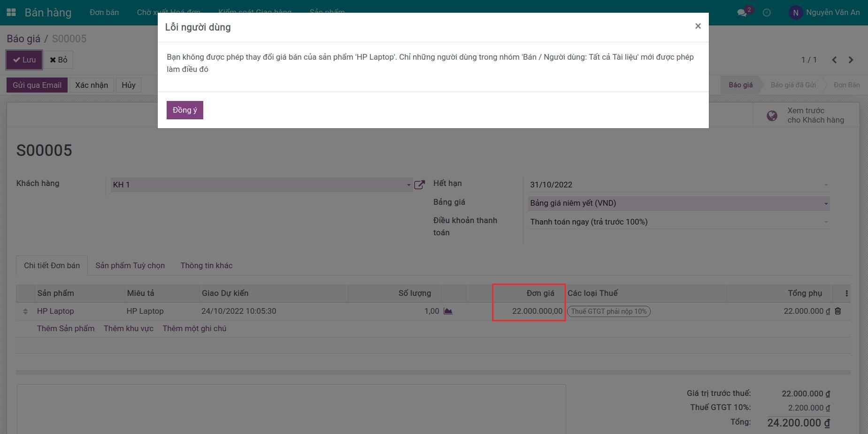Screen dimensions: 868x434
Task: Expand the Khách hàng dropdown
Action: pos(408,185)
